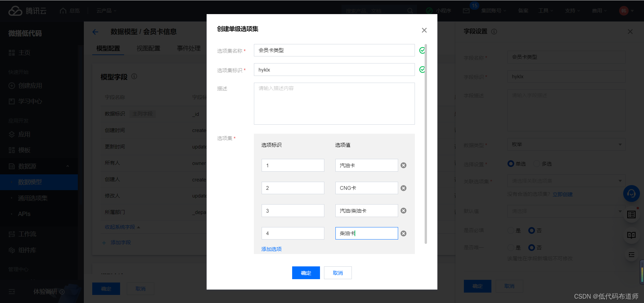Switch to the 模型配置 tab
This screenshot has height=303, width=644.
[108, 48]
